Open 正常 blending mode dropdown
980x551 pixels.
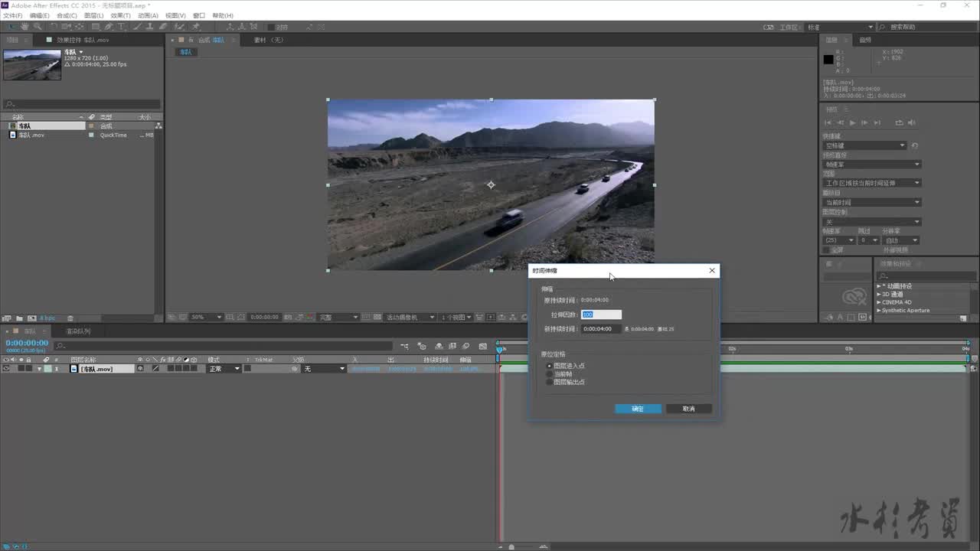pyautogui.click(x=224, y=369)
